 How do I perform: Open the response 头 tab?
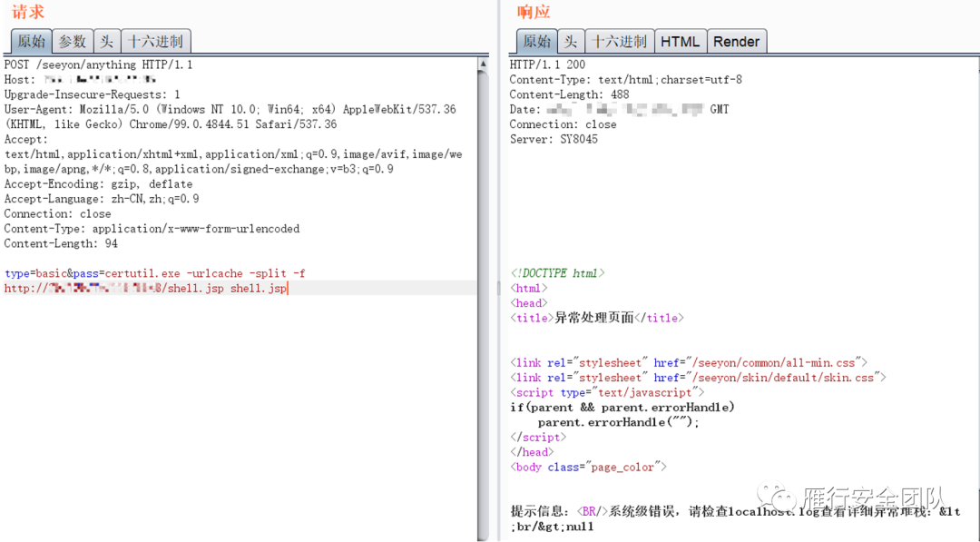pos(572,41)
